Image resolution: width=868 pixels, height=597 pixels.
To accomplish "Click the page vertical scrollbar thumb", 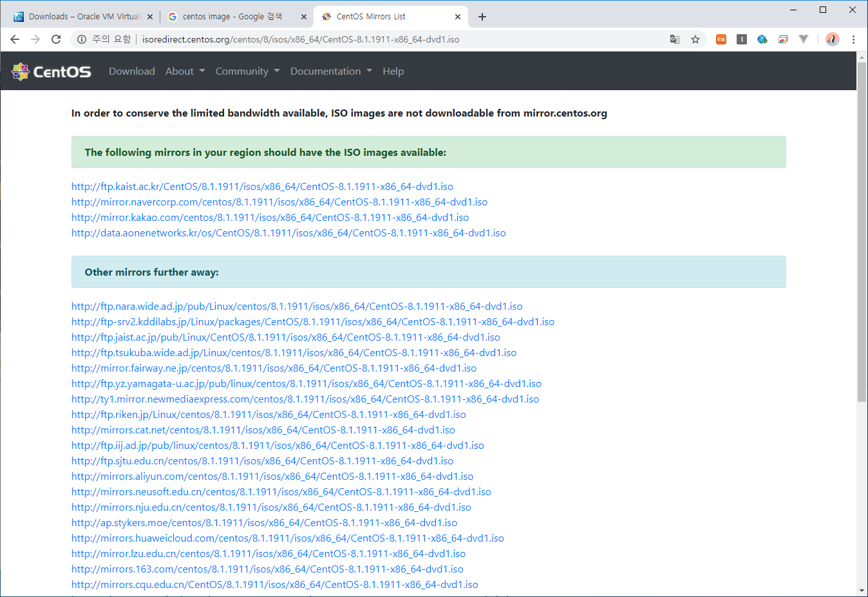I will click(x=862, y=232).
